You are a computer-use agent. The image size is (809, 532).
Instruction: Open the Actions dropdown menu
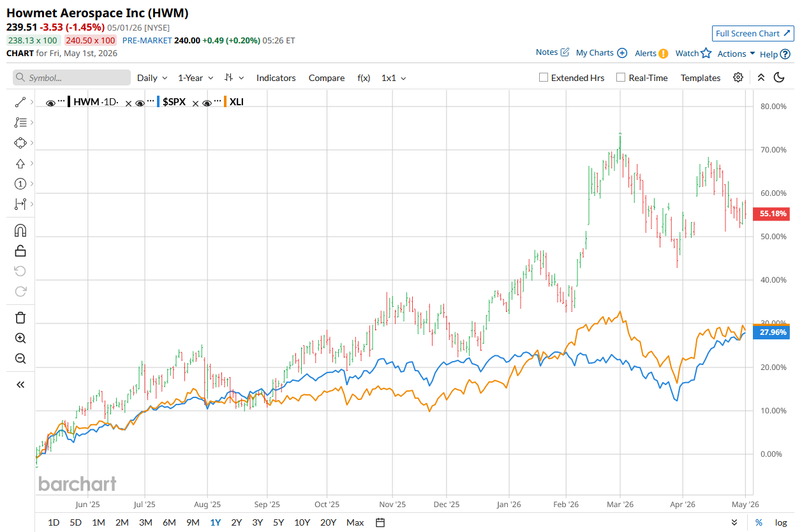point(736,54)
